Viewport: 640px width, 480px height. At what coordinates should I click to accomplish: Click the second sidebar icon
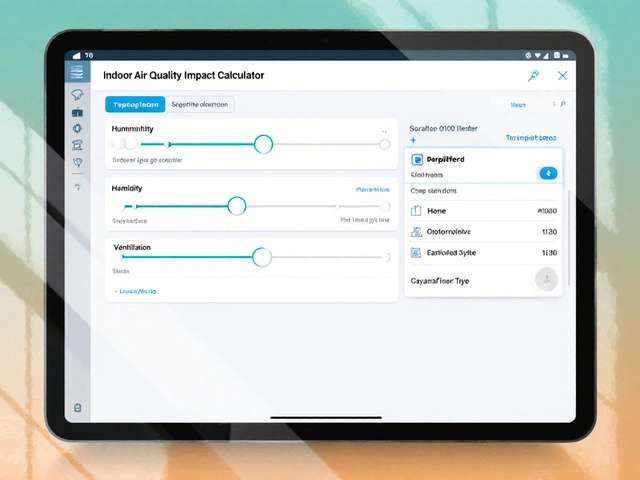click(x=77, y=112)
